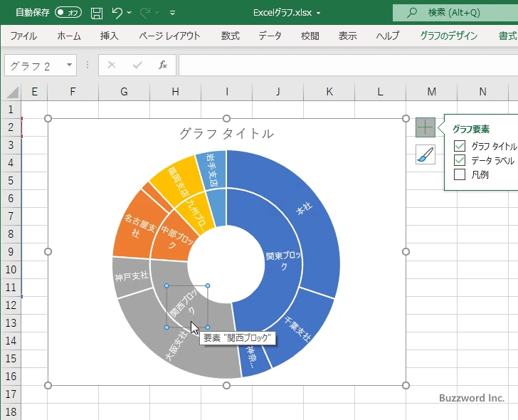Toggle the 自動保存 AutoSave switch
This screenshot has height=420, width=518.
tap(68, 13)
